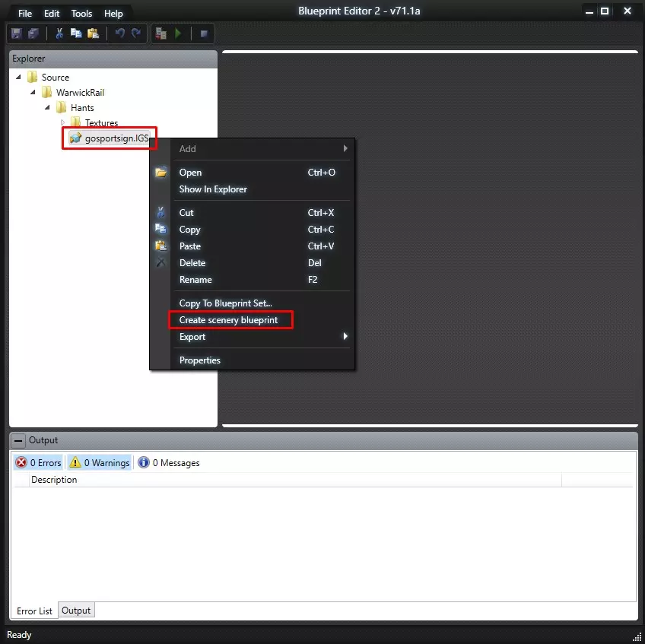Toggle the 0 Messages filter
This screenshot has width=645, height=644.
click(x=169, y=462)
